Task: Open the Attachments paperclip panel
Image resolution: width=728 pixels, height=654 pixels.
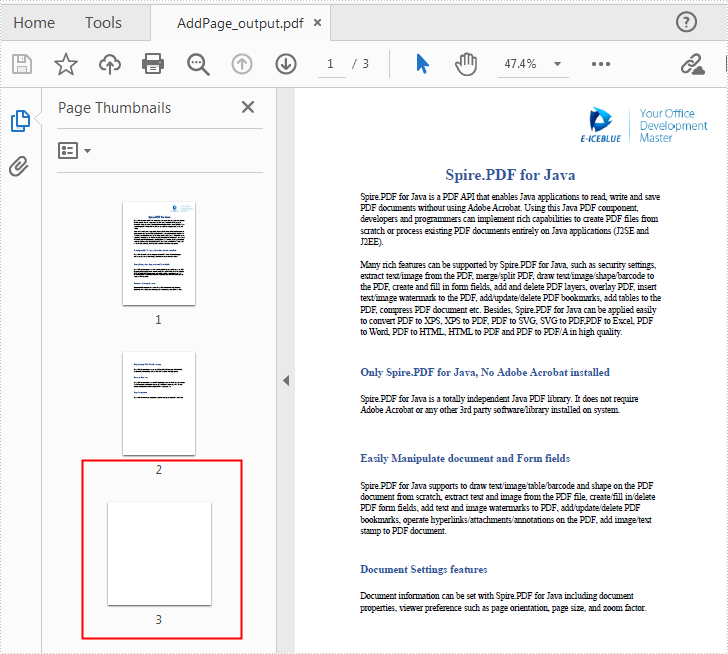Action: coord(19,166)
